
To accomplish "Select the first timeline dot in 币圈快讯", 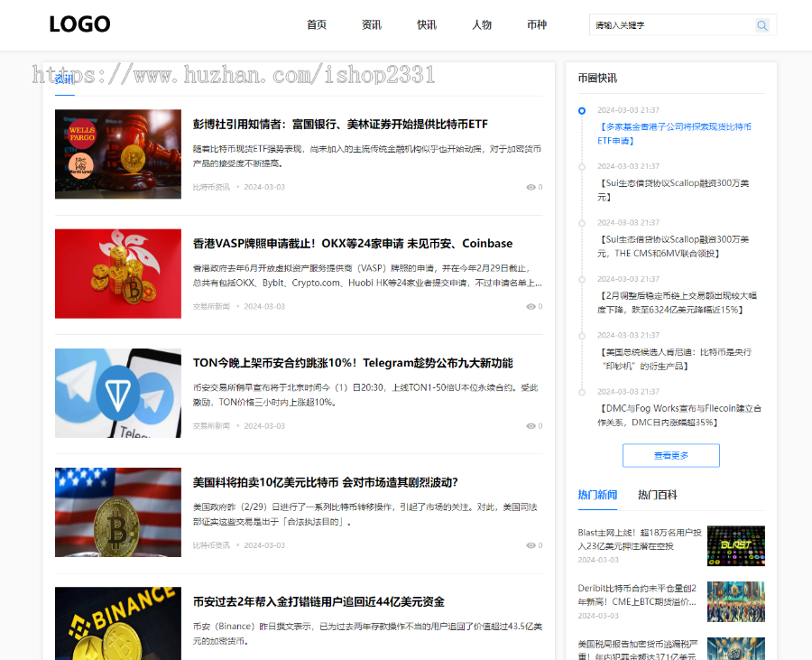I will point(582,111).
